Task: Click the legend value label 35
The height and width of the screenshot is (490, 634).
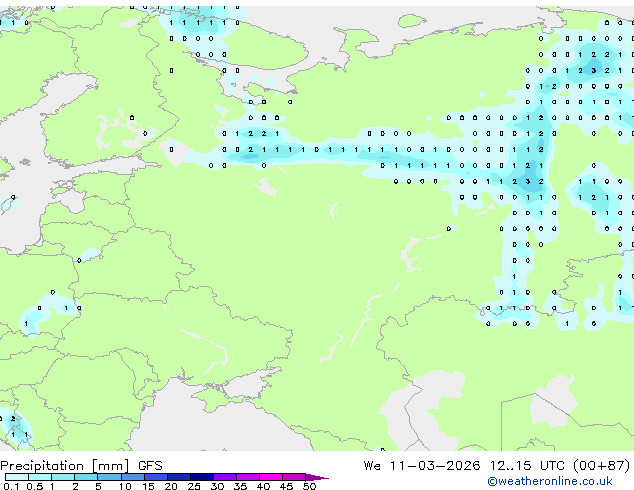Action: point(240,486)
